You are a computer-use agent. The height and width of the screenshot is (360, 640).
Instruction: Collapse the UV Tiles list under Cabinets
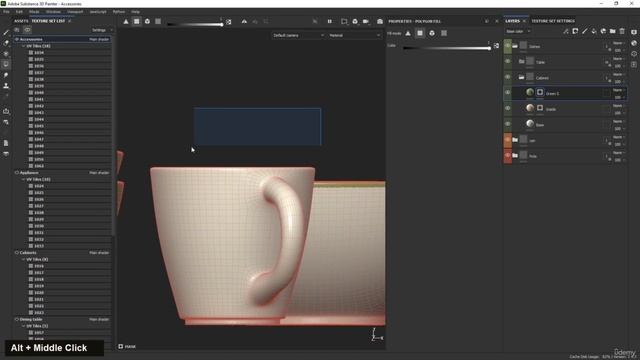[x=23, y=260]
